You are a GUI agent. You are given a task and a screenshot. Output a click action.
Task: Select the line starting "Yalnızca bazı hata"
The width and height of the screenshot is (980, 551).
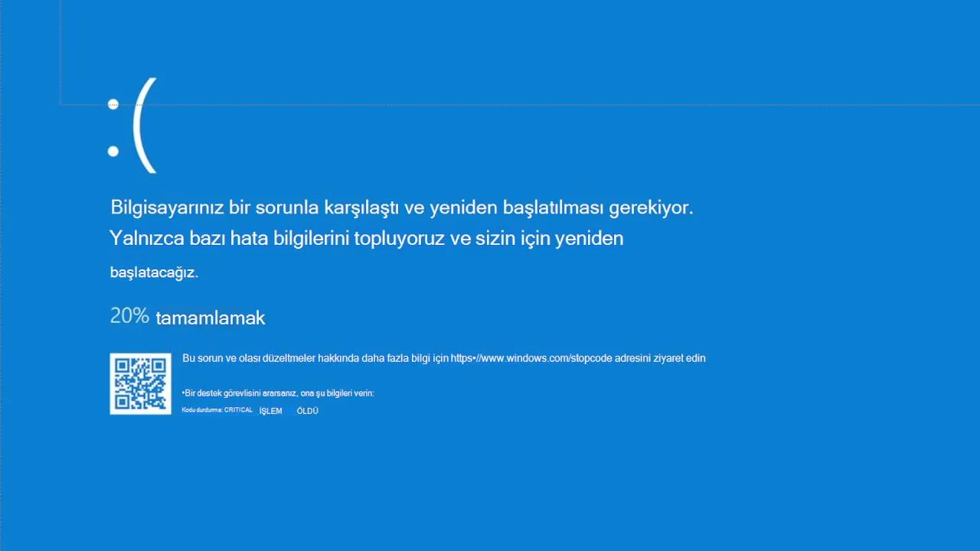(x=367, y=238)
